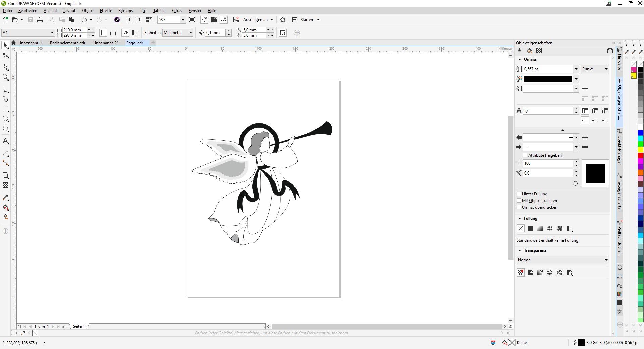The height and width of the screenshot is (349, 644).
Task: Click the Ausrichten an button
Action: [255, 20]
